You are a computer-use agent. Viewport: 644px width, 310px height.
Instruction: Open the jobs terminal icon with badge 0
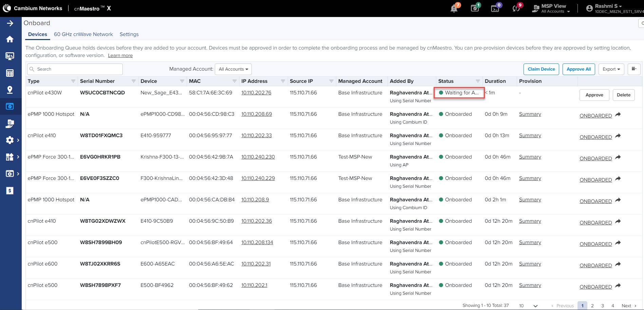pos(495,8)
